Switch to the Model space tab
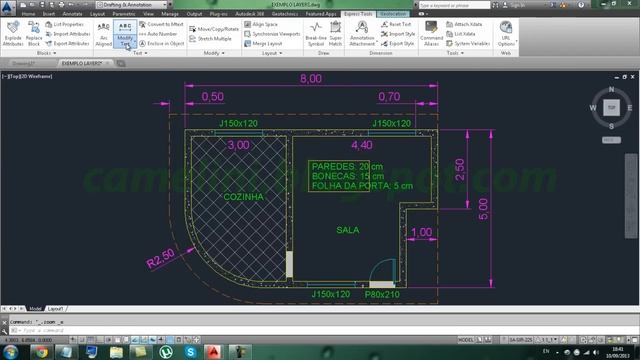 pos(35,309)
